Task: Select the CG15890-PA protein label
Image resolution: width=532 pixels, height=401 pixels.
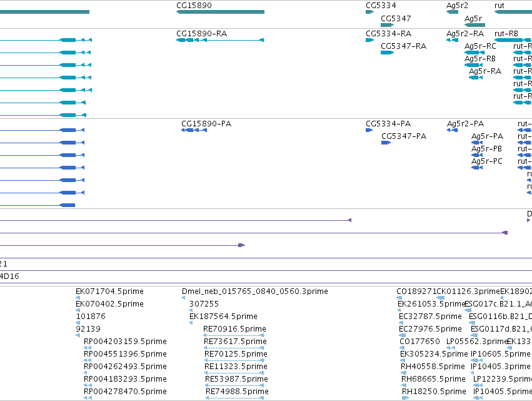Action: (206, 124)
